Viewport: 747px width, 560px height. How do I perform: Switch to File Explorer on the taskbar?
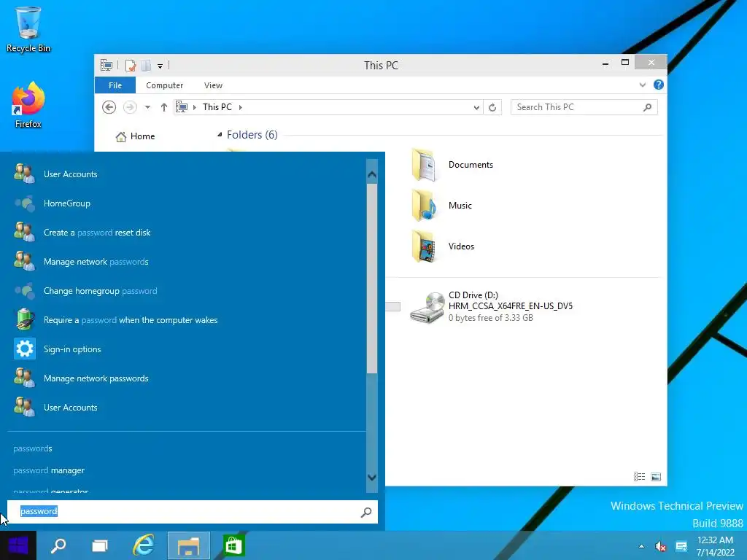click(x=189, y=545)
